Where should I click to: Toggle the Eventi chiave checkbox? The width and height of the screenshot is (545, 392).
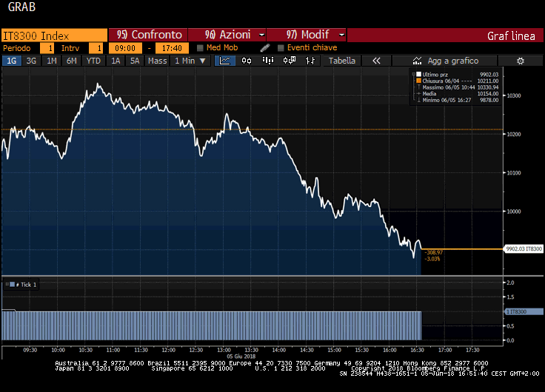point(281,48)
